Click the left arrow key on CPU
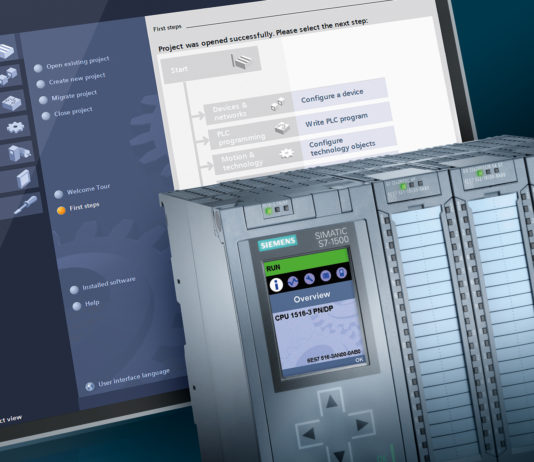The height and width of the screenshot is (462, 534). pyautogui.click(x=308, y=434)
